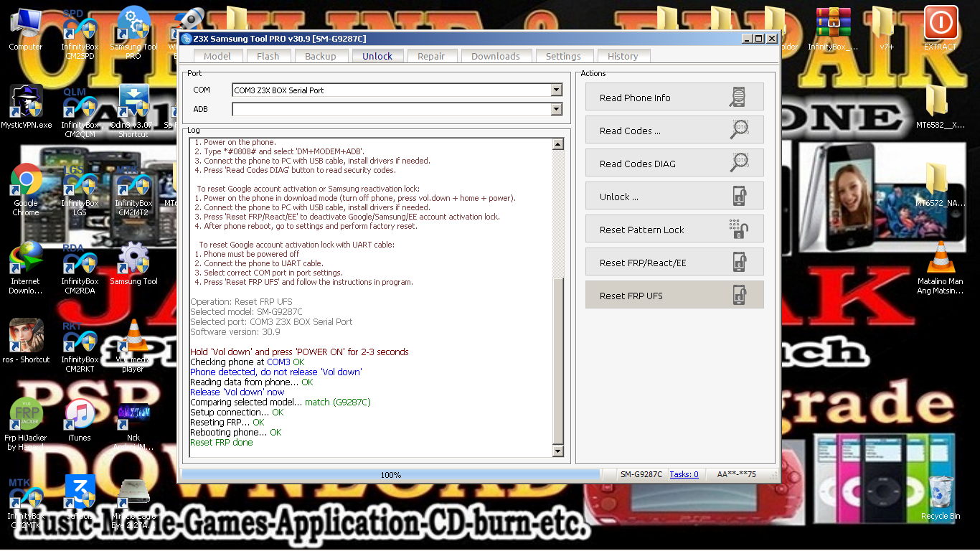
Task: Open the Odin3 v3.07 shortcut
Action: point(133,111)
